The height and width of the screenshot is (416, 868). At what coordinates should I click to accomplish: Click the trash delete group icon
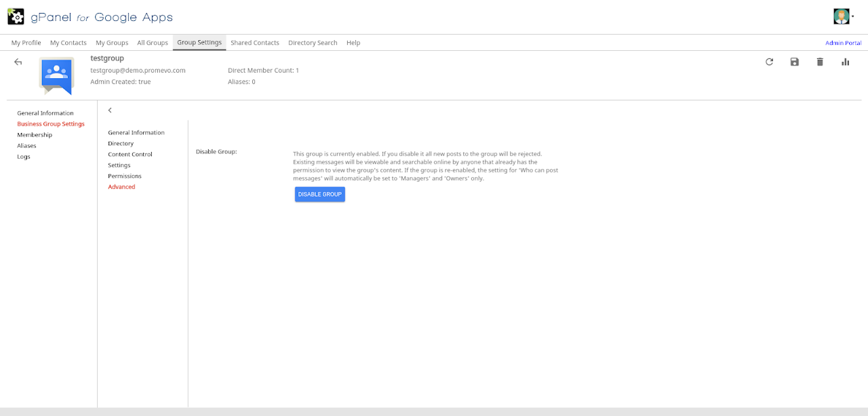(820, 62)
